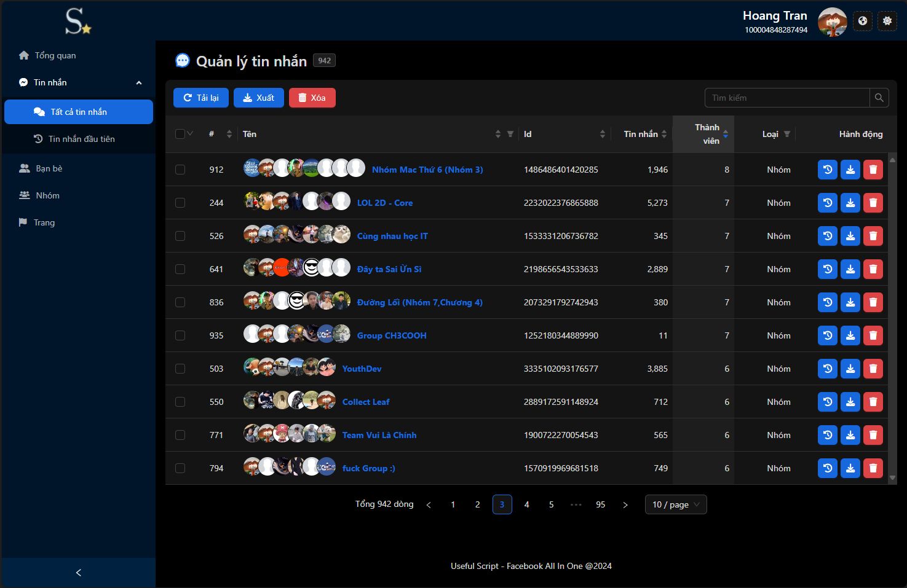
Task: Click filter icon in Tên column header
Action: pos(510,134)
